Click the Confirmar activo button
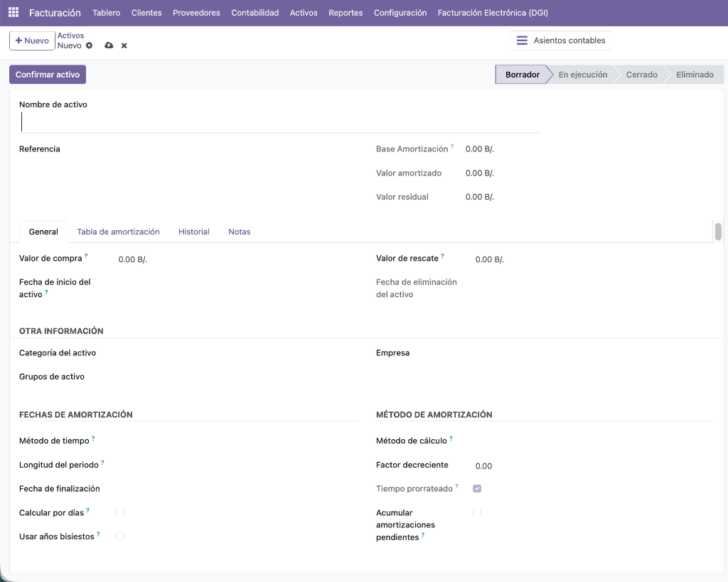This screenshot has height=582, width=728. tap(48, 74)
